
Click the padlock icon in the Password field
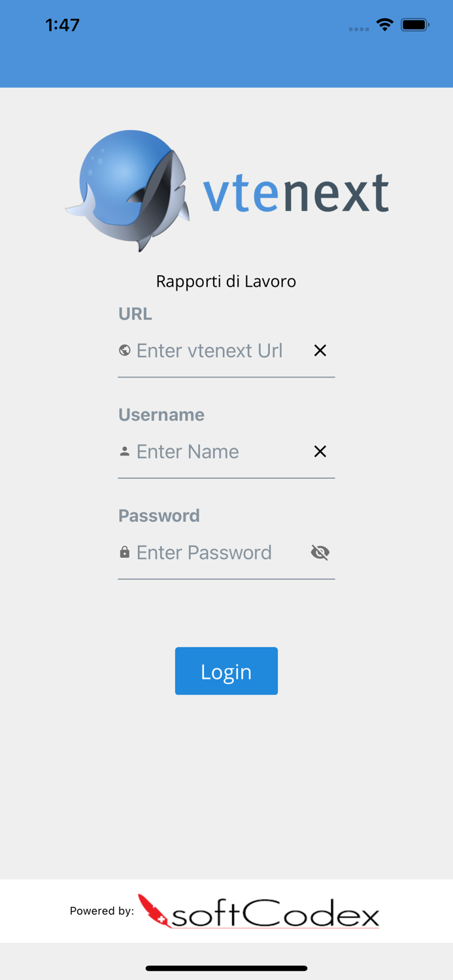click(124, 552)
